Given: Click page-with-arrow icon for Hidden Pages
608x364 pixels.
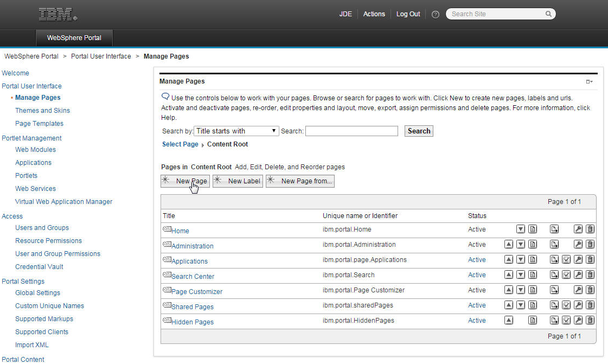Looking at the screenshot, I should click(554, 320).
